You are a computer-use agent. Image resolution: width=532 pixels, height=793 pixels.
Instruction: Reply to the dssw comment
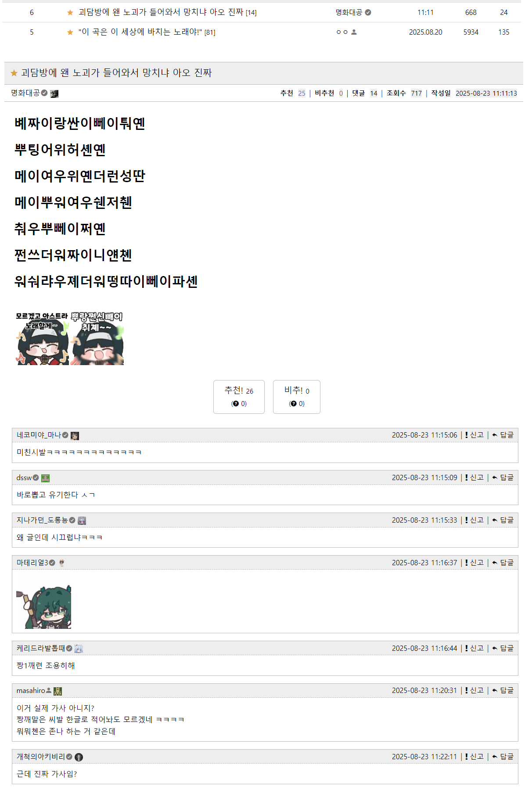pyautogui.click(x=503, y=477)
